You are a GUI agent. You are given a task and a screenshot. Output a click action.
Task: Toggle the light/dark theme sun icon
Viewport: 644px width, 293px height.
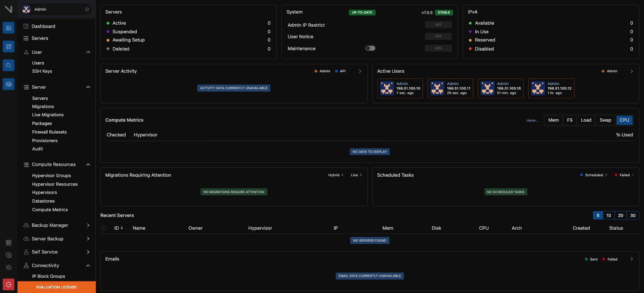point(9,268)
